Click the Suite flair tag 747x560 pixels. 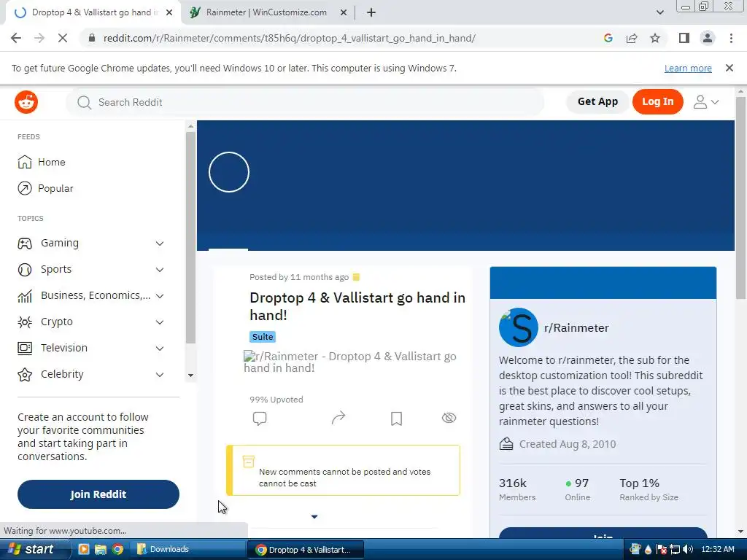pyautogui.click(x=263, y=337)
